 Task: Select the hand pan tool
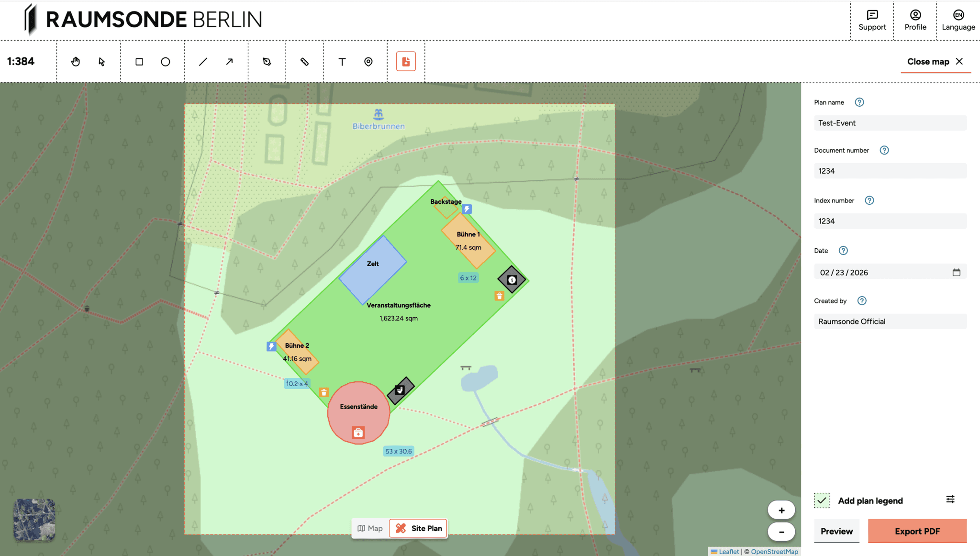click(76, 61)
